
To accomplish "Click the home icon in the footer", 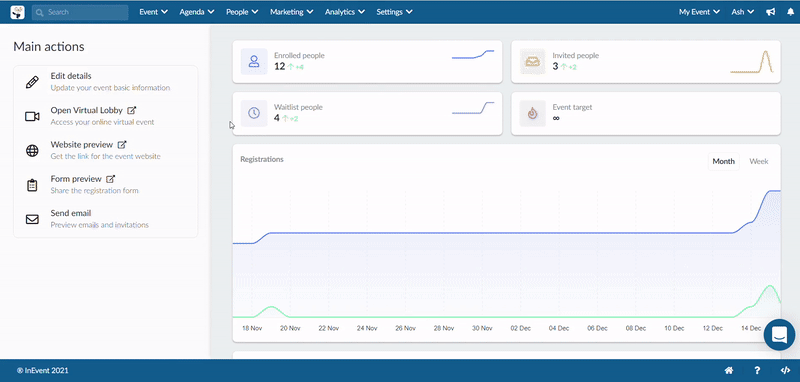I will [730, 371].
